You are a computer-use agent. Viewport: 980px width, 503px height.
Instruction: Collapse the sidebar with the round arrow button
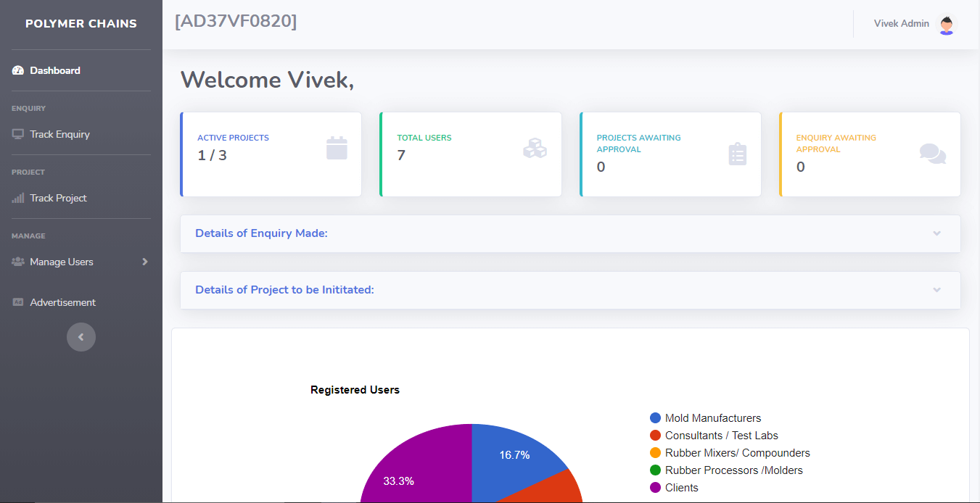[81, 337]
